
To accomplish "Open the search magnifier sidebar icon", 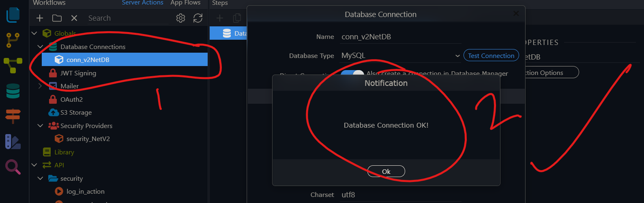I will coord(13,167).
